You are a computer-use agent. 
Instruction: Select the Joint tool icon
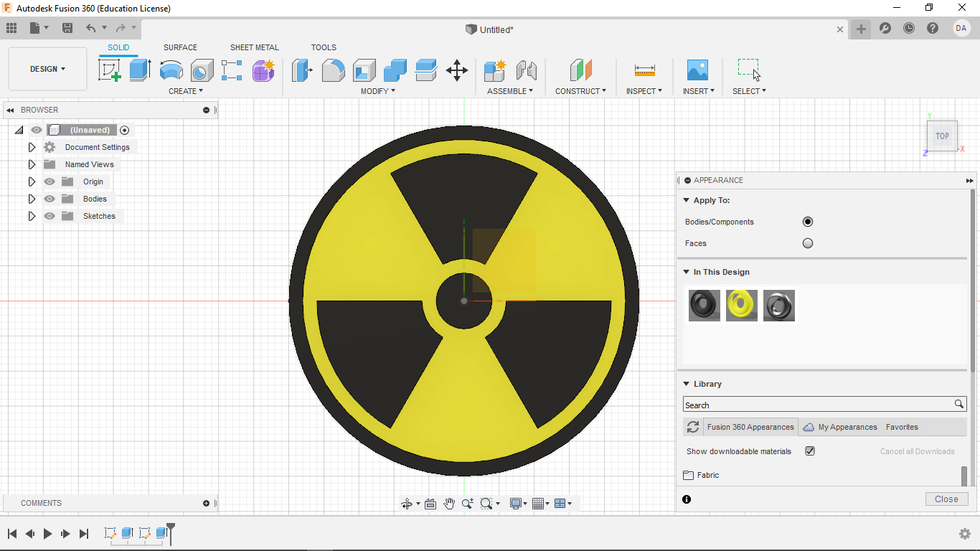coord(526,70)
